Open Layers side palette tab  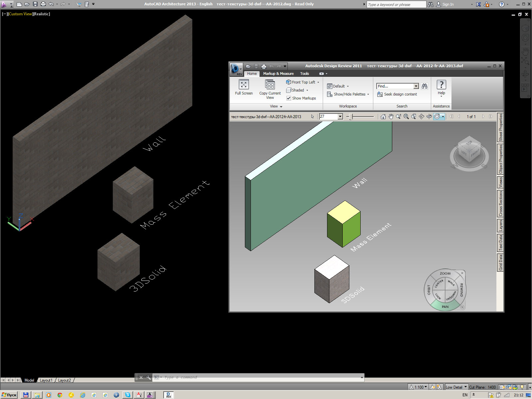[500, 225]
